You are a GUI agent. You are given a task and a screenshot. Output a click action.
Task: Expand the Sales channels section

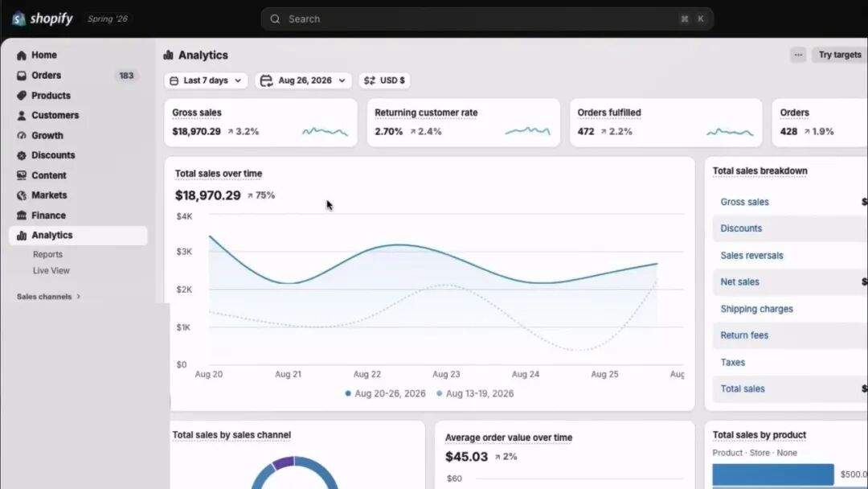(x=49, y=297)
